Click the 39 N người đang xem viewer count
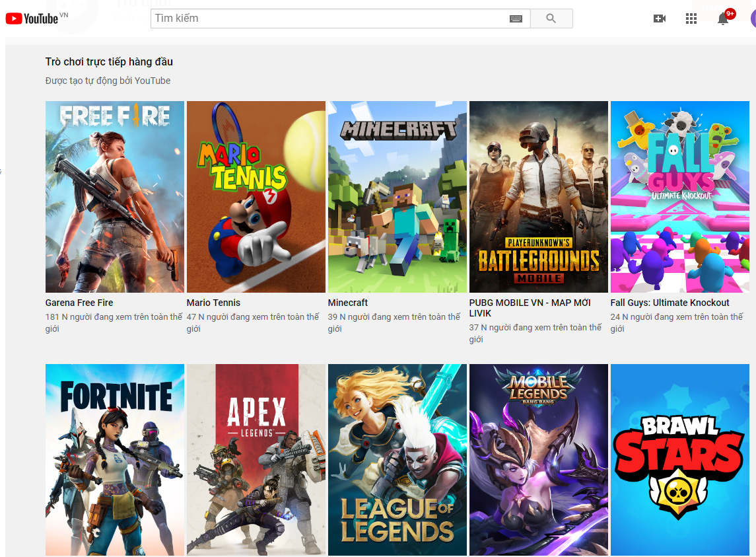This screenshot has height=557, width=756. [x=394, y=322]
